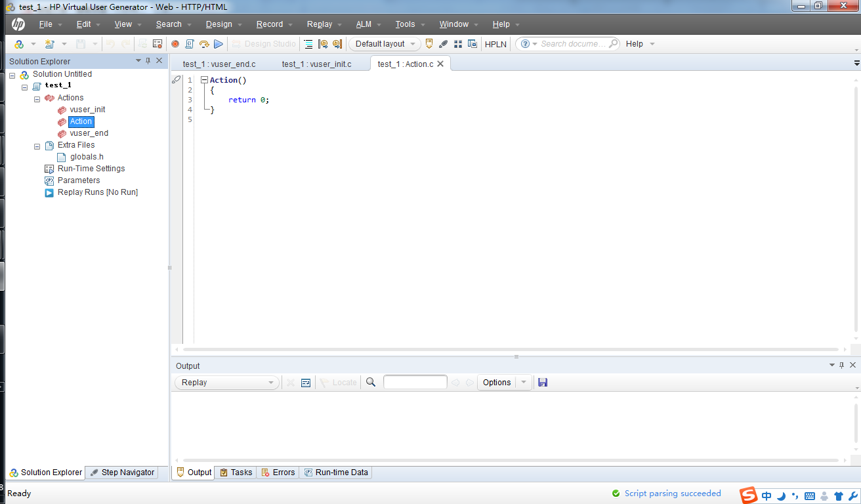The height and width of the screenshot is (504, 861).
Task: Click the snapshot next-step toolbar icon
Action: coord(337,44)
